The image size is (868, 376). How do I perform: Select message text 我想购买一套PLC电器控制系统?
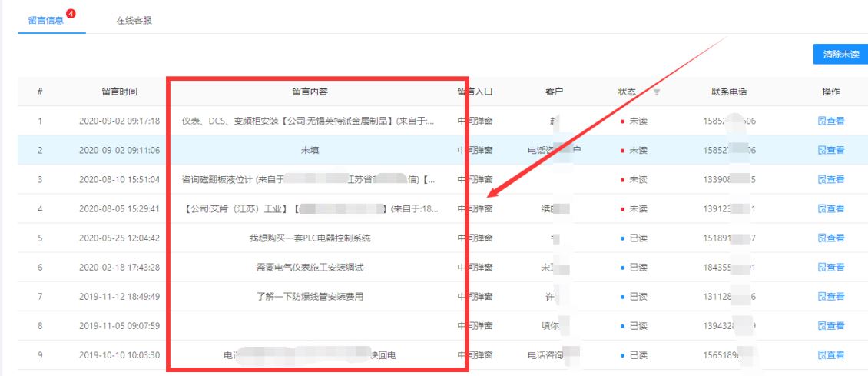tap(310, 238)
